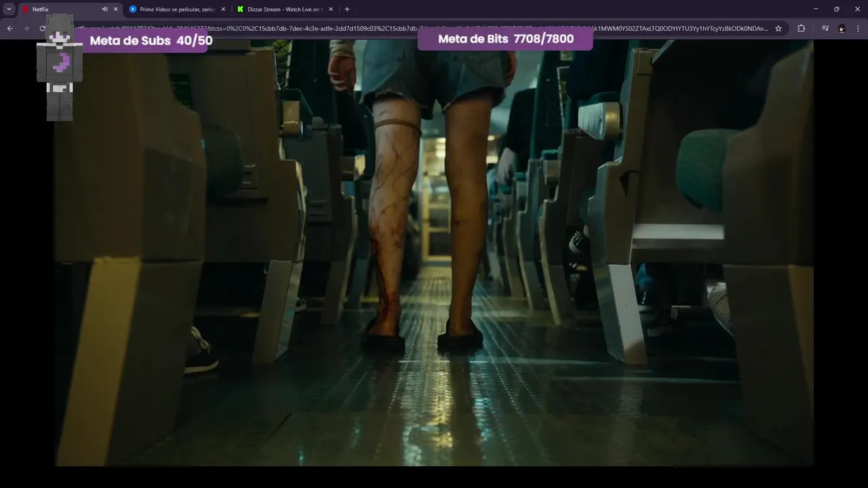Close the Prime Video tab
The width and height of the screenshot is (868, 488).
223,9
